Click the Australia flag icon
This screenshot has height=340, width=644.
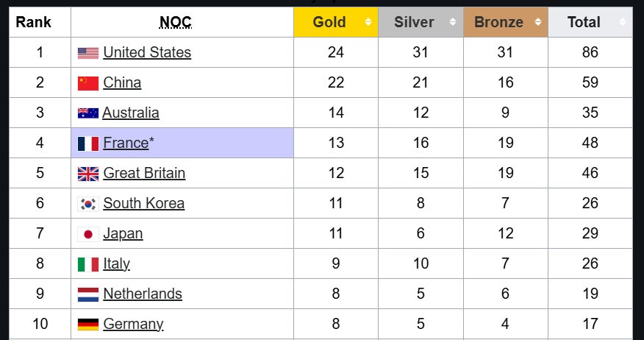coord(87,113)
